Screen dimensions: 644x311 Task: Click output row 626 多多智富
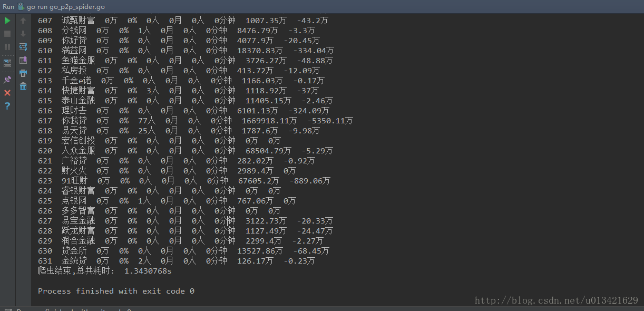pos(160,211)
